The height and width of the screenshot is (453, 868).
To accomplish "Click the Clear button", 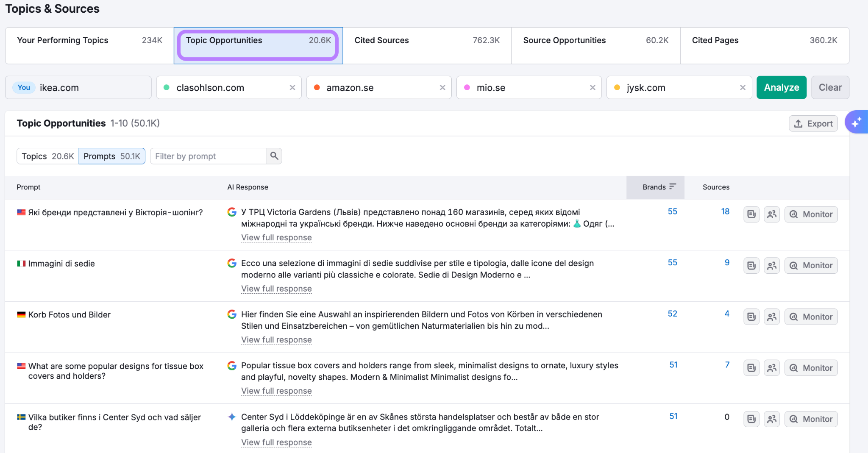I will [x=830, y=87].
